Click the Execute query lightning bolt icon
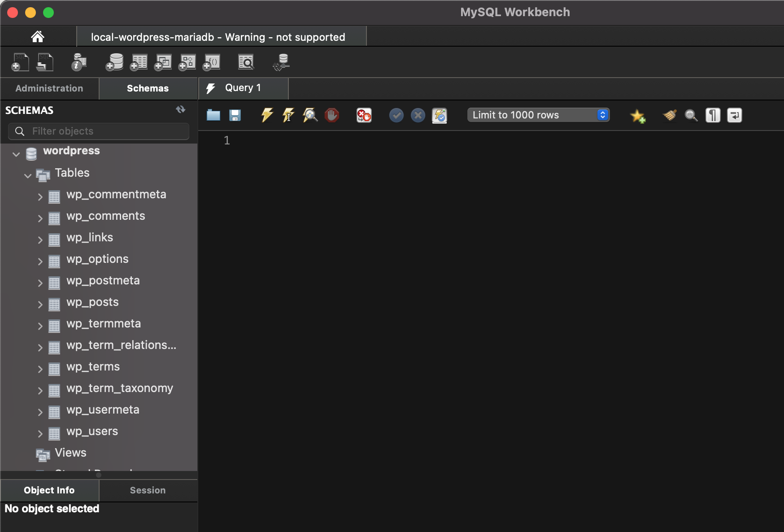The height and width of the screenshot is (532, 784). tap(267, 115)
